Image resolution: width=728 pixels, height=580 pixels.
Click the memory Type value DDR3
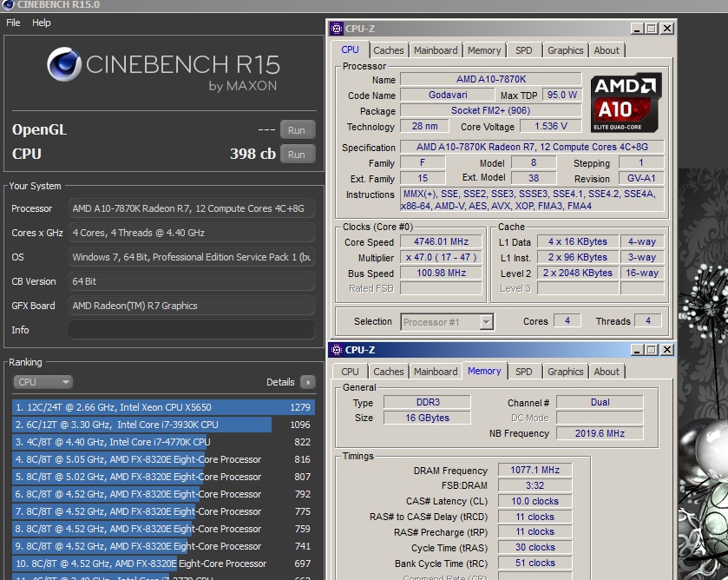[427, 402]
